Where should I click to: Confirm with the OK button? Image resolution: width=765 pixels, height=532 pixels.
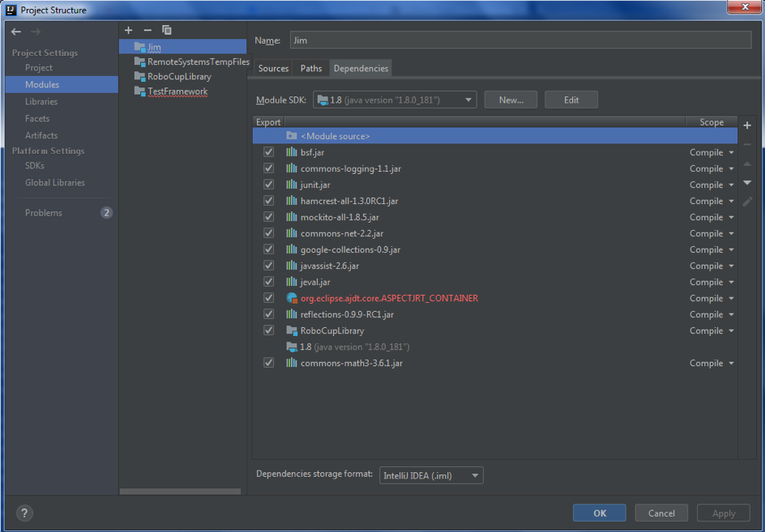click(600, 513)
